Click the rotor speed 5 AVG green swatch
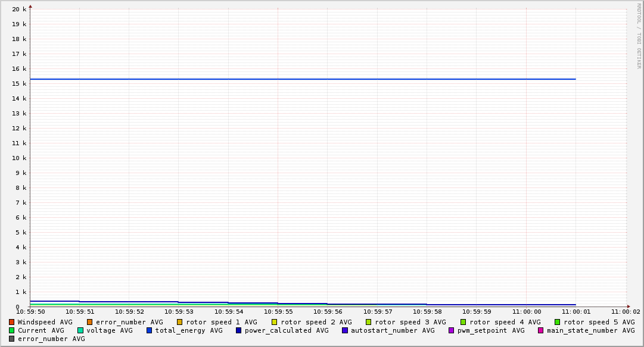Screen dimensions: 644x347 pyautogui.click(x=558, y=322)
